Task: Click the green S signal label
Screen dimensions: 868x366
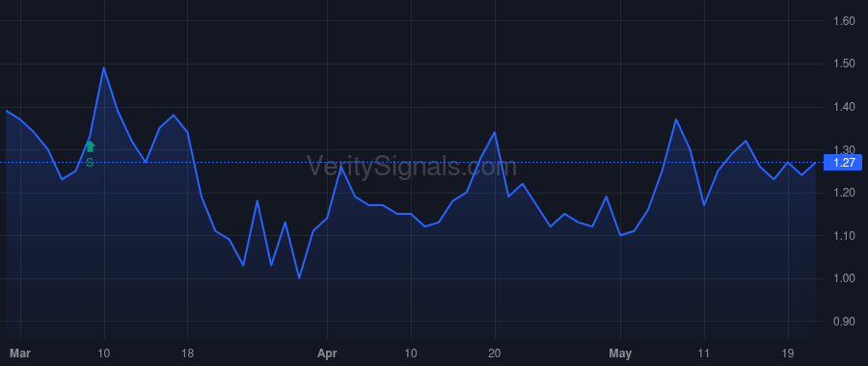Action: [x=90, y=163]
